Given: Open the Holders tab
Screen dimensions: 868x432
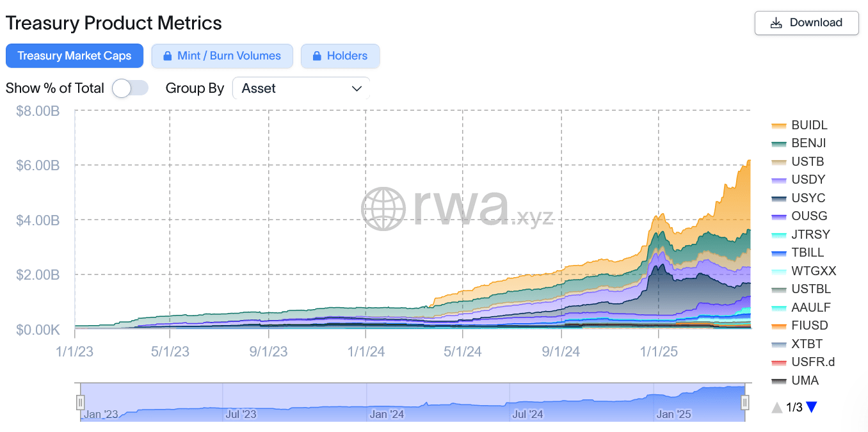Looking at the screenshot, I should coord(340,56).
